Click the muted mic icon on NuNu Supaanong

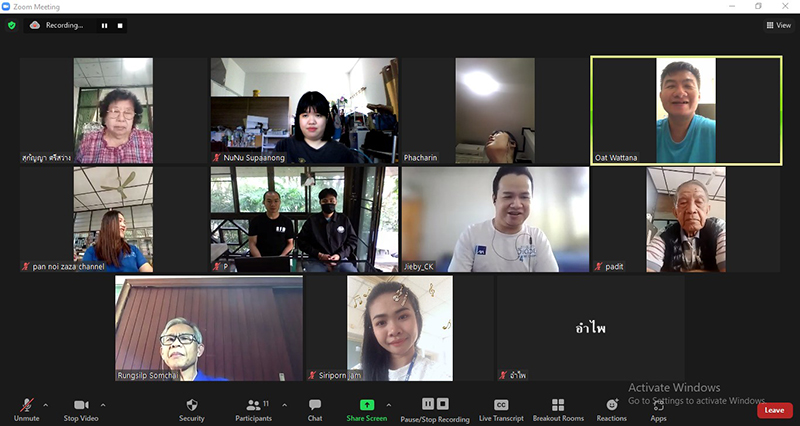point(217,158)
